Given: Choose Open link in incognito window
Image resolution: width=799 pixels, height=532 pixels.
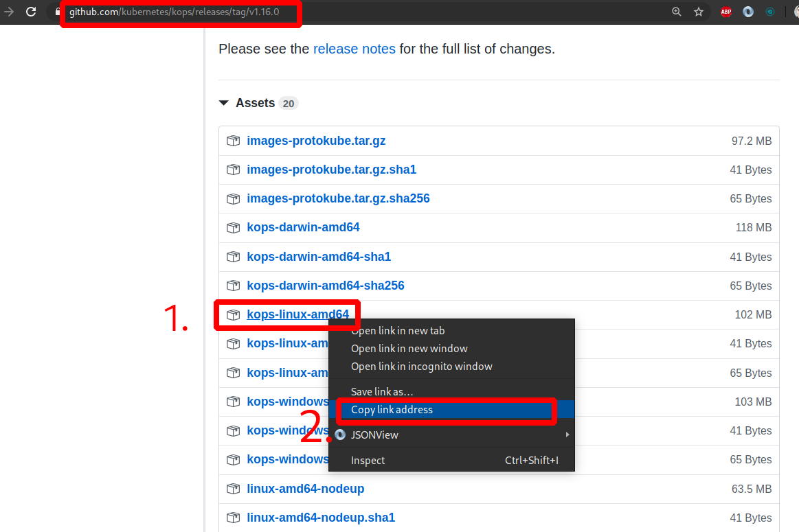Looking at the screenshot, I should click(451, 367).
